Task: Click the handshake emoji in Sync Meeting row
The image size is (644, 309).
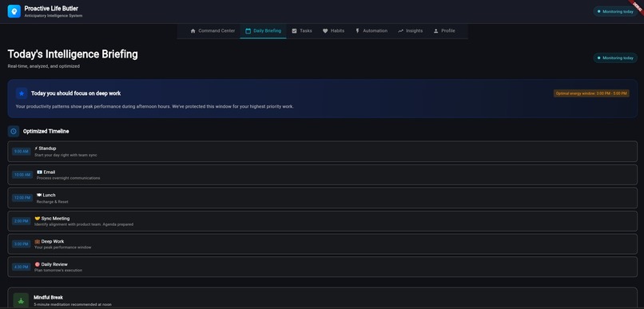Action: (x=38, y=219)
